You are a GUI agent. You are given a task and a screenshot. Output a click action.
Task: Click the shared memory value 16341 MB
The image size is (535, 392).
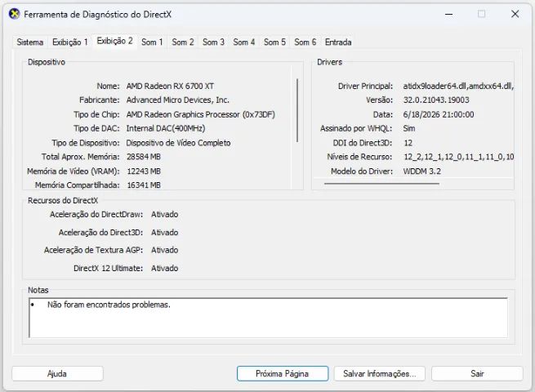[143, 185]
